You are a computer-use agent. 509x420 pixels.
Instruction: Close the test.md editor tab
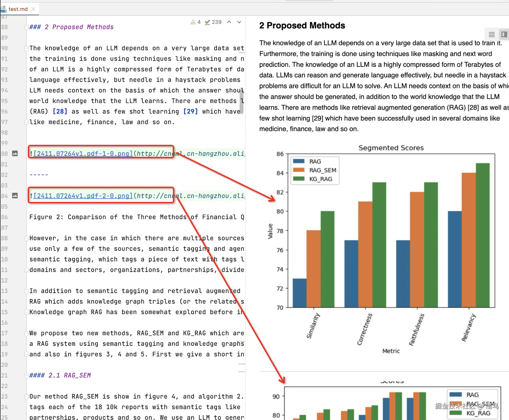pos(33,9)
